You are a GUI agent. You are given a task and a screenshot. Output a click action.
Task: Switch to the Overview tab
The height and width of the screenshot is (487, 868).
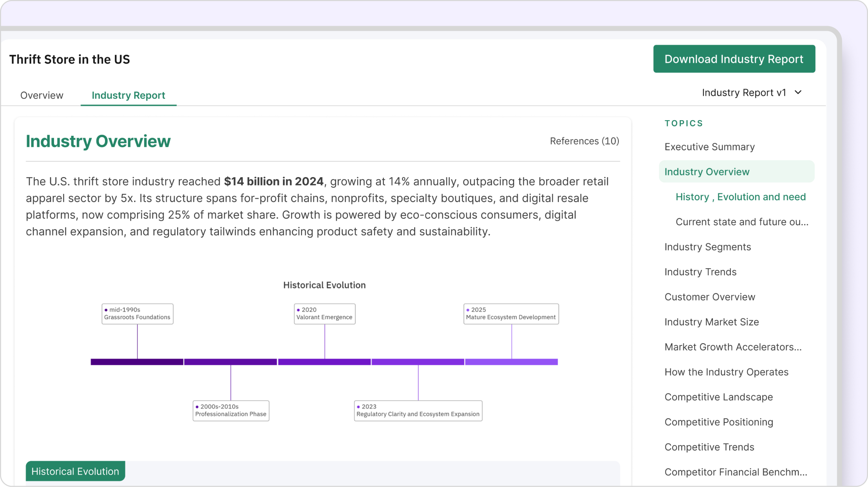pyautogui.click(x=42, y=95)
